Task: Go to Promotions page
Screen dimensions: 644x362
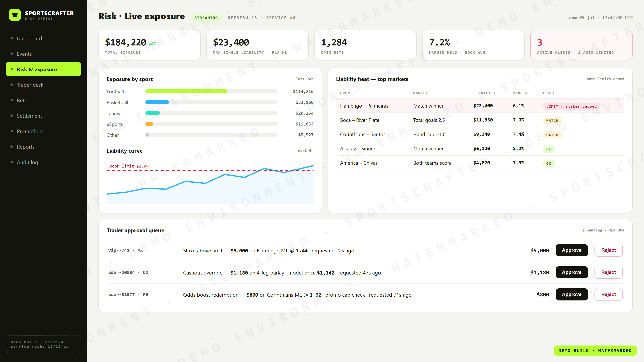Action: coord(43,131)
